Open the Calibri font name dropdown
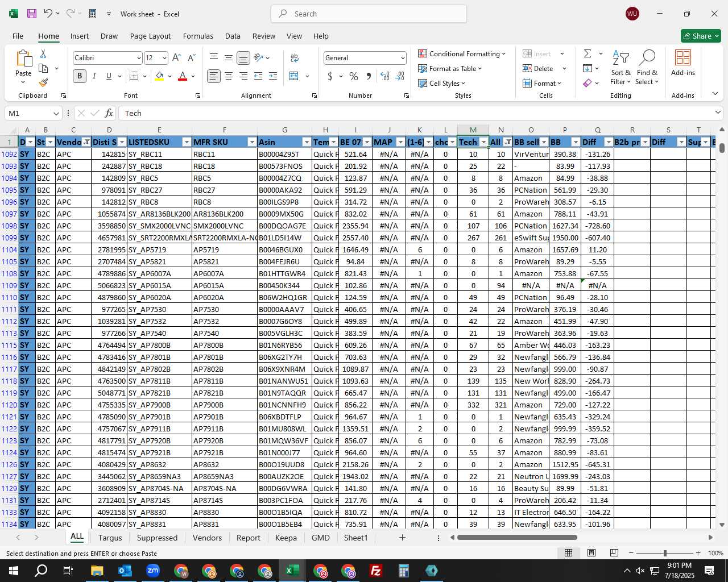 [138, 58]
